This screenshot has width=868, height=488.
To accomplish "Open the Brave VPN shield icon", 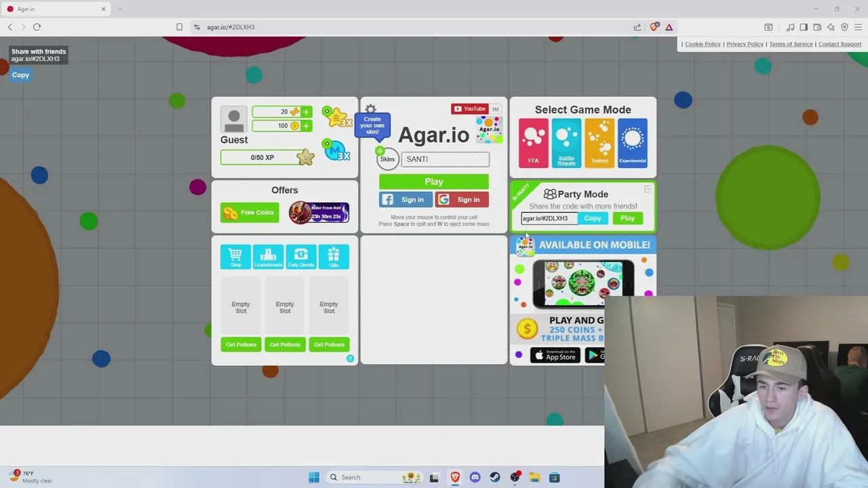I will pos(844,27).
